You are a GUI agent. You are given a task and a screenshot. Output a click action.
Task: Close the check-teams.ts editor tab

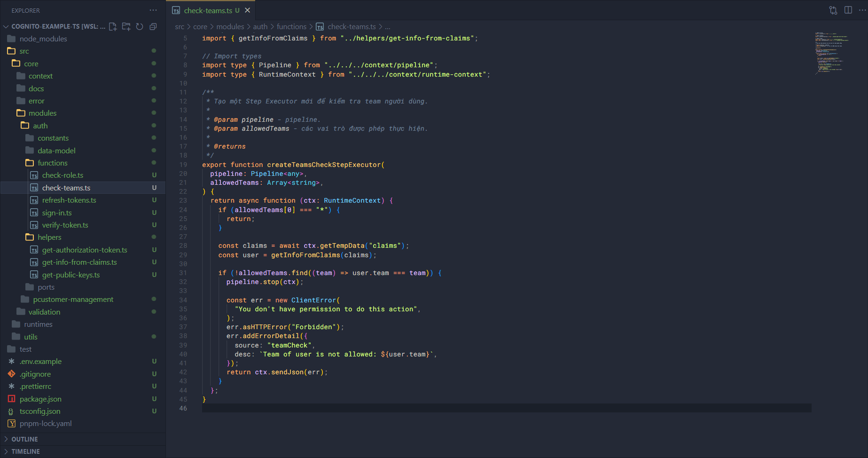247,10
